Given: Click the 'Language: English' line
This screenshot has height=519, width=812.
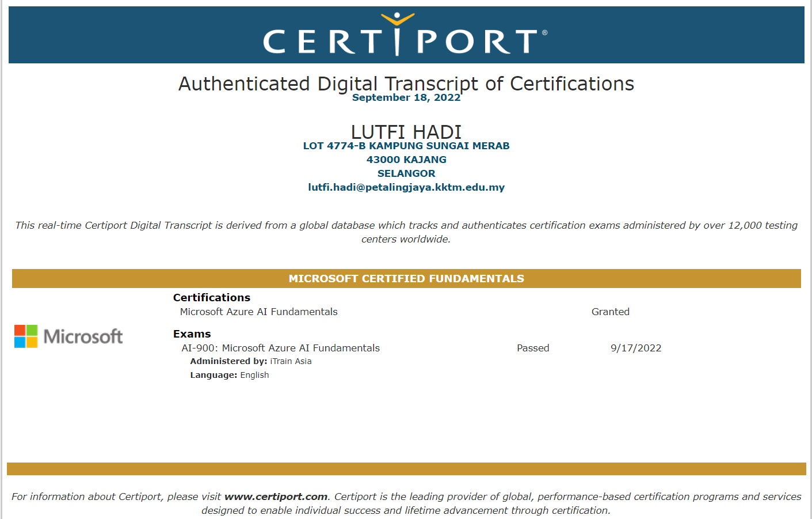Looking at the screenshot, I should [x=229, y=375].
